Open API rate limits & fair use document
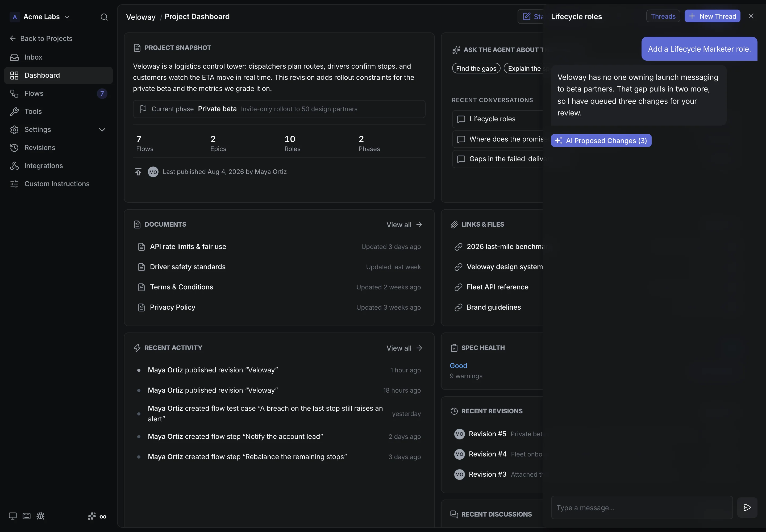Image resolution: width=766 pixels, height=532 pixels. coord(279,247)
